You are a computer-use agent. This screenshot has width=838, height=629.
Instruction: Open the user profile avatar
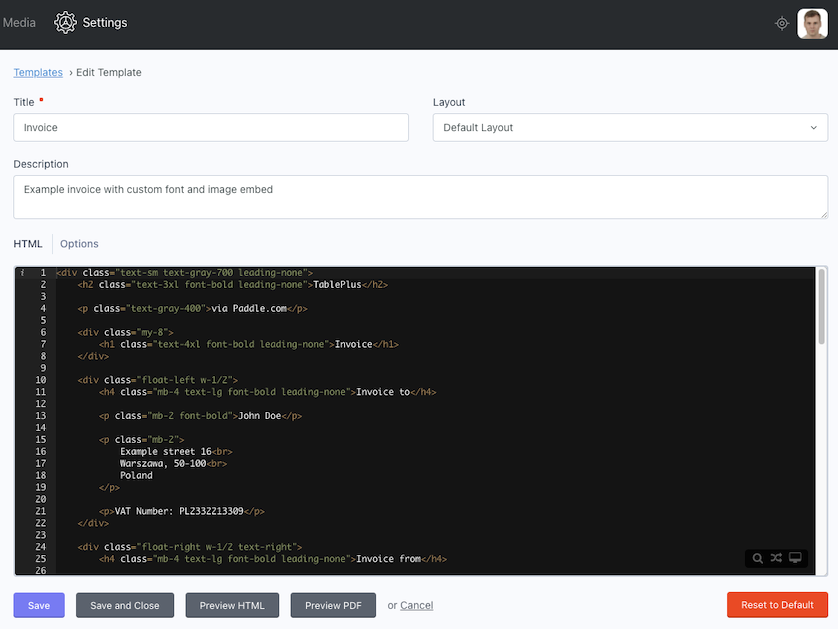coord(812,24)
